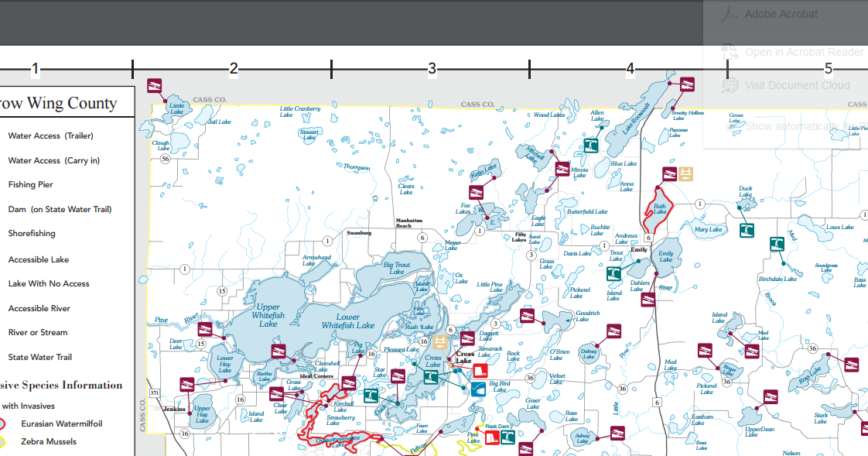868x456 pixels.
Task: Click trailer access icon left of Goodrich Lake
Action: 527,316
